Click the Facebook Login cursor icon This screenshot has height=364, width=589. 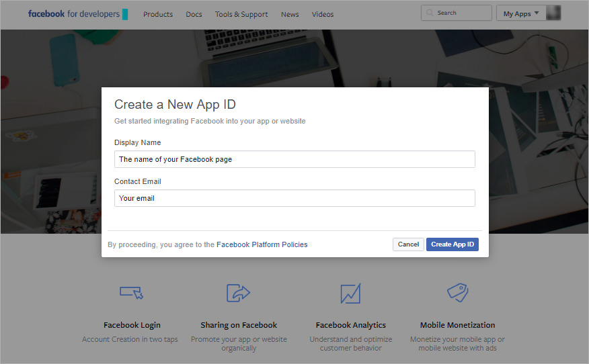tap(132, 293)
